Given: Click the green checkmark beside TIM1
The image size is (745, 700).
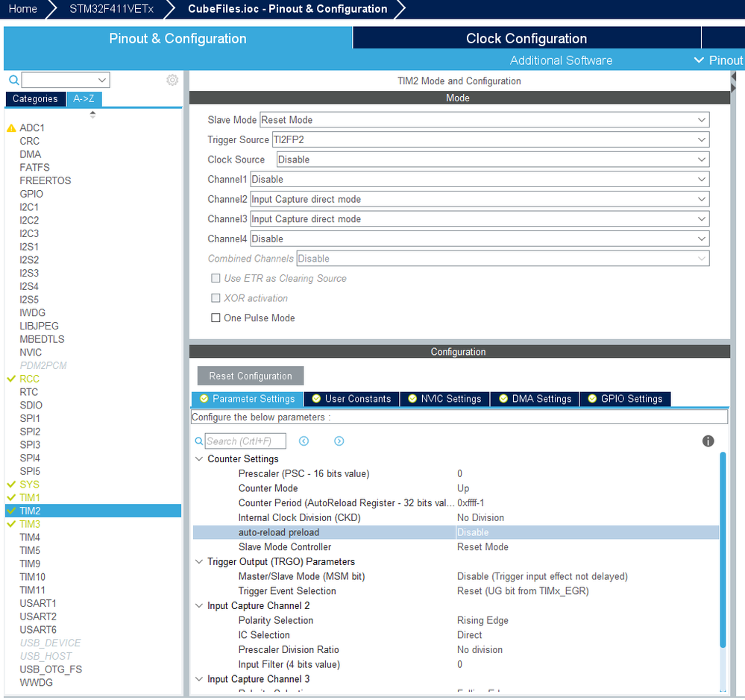Looking at the screenshot, I should pyautogui.click(x=11, y=498).
